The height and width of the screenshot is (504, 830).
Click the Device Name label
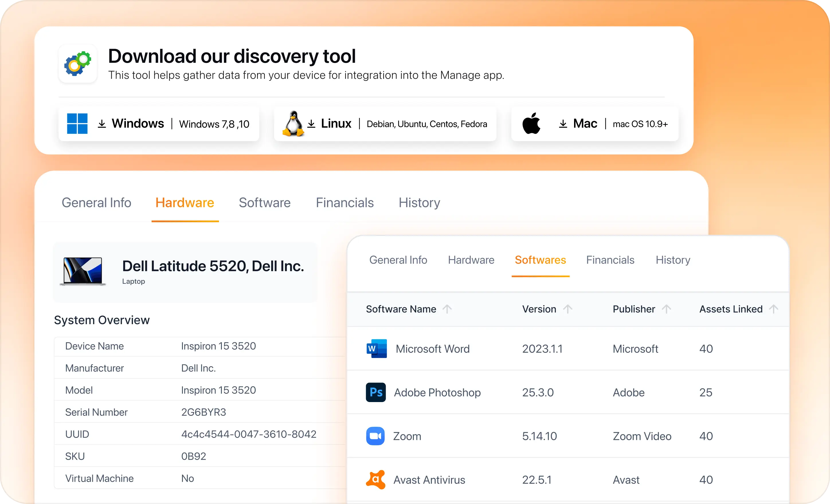point(94,346)
